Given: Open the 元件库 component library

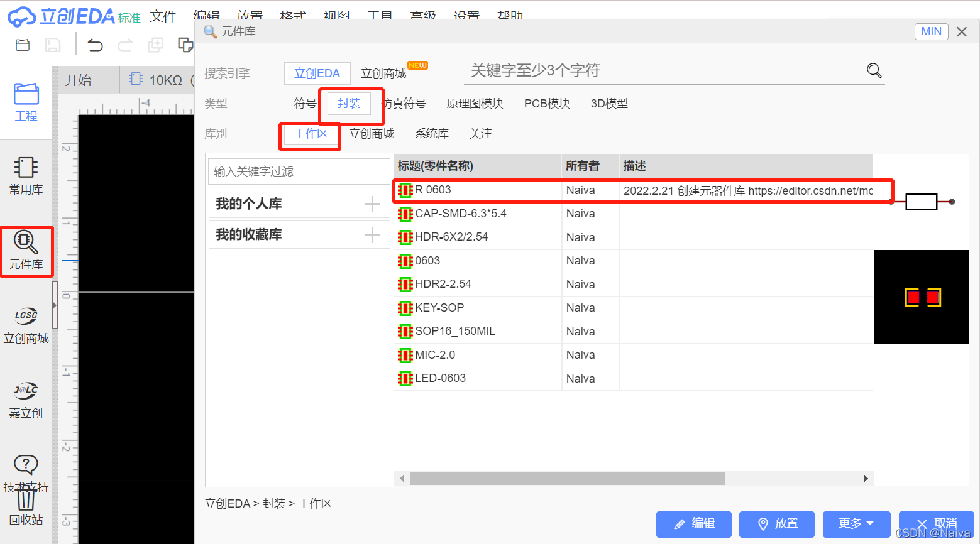Looking at the screenshot, I should point(26,250).
